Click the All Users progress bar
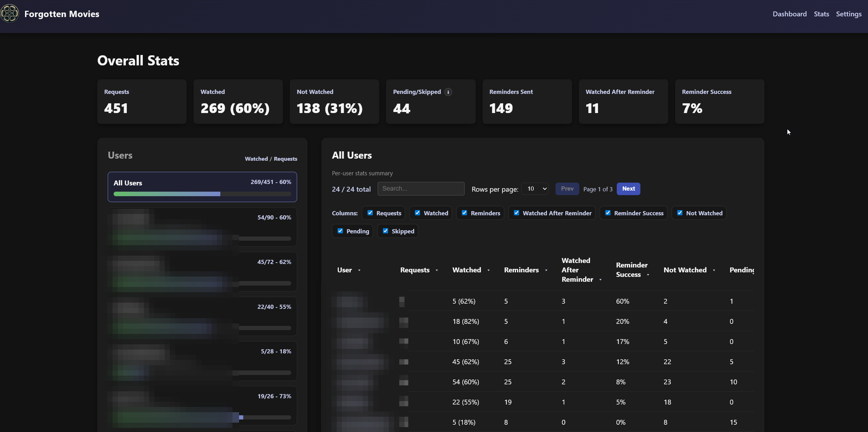Screen dimensions: 868x432 pos(202,194)
